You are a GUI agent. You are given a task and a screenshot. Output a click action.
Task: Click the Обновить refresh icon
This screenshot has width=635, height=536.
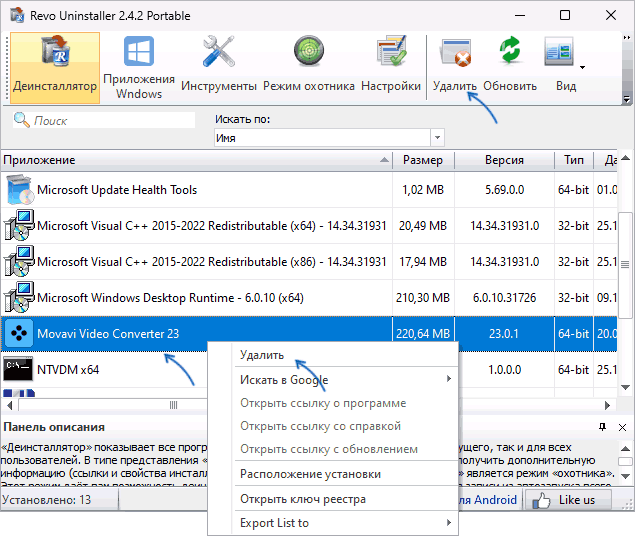(509, 50)
